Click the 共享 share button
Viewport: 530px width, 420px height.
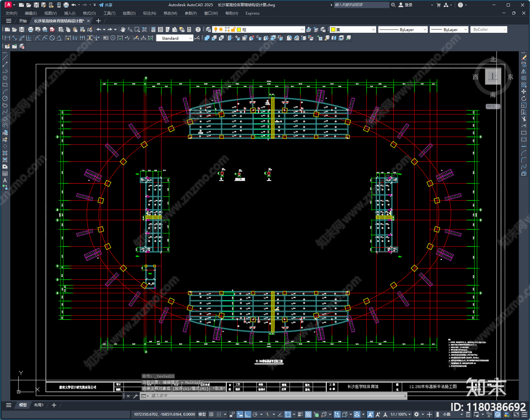[106, 5]
